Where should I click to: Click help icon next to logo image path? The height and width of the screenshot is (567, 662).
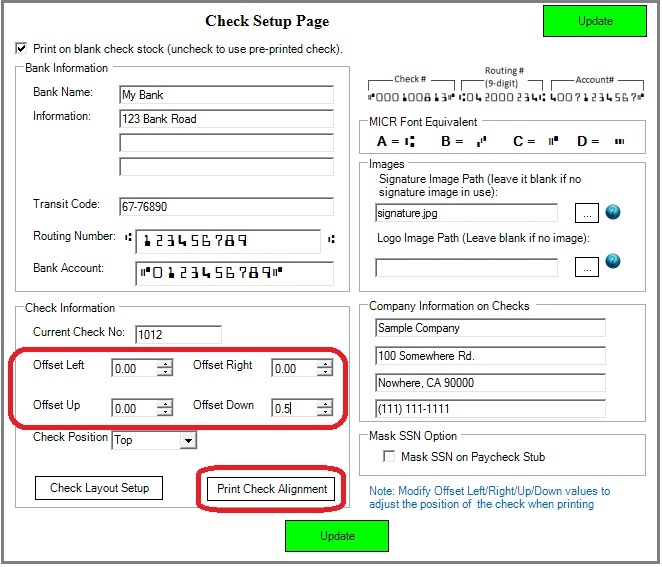pyautogui.click(x=613, y=261)
